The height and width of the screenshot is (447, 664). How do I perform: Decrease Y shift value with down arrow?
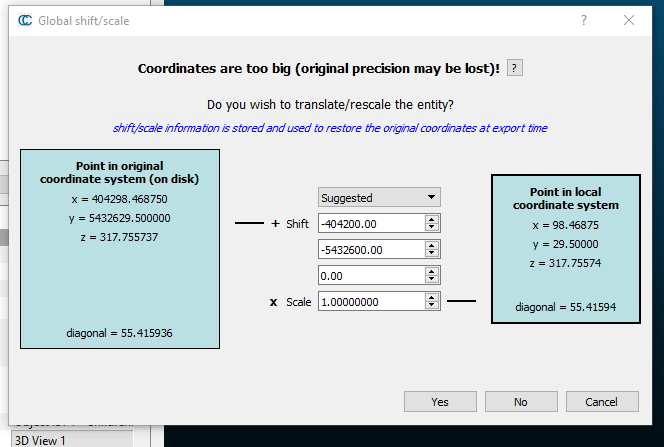[x=432, y=254]
